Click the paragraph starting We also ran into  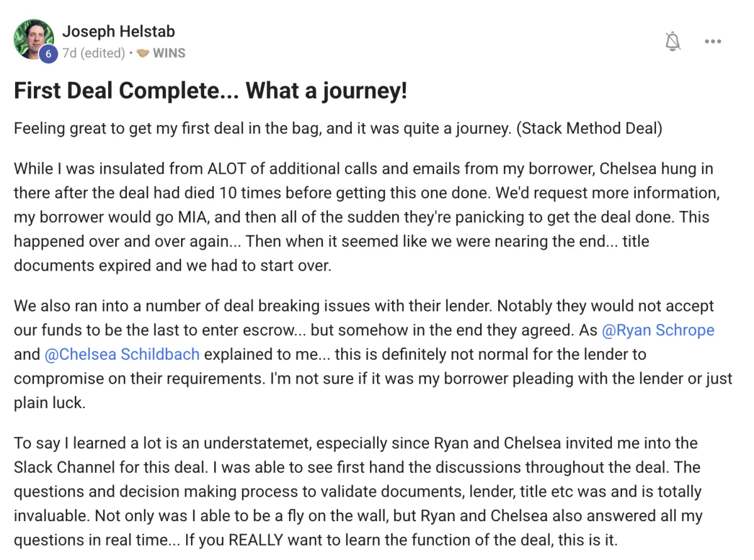tap(373, 354)
